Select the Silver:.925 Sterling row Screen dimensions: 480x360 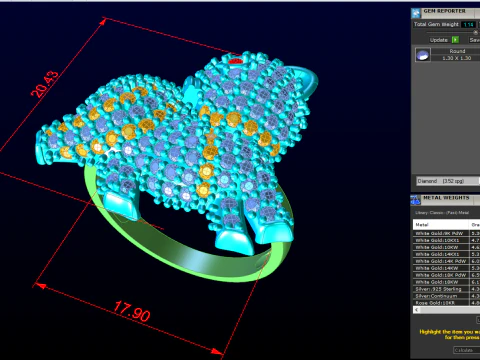tap(446, 289)
